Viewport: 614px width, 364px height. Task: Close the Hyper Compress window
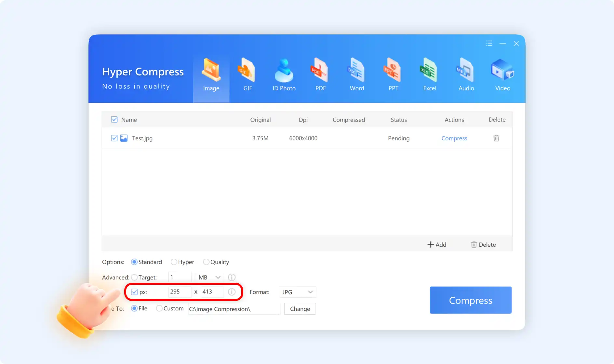point(516,44)
